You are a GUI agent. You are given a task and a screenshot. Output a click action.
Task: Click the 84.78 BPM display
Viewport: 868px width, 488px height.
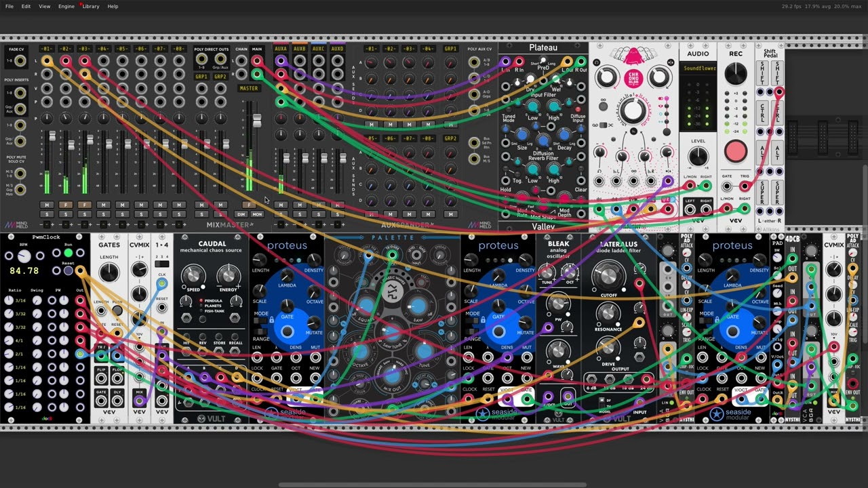click(x=24, y=271)
